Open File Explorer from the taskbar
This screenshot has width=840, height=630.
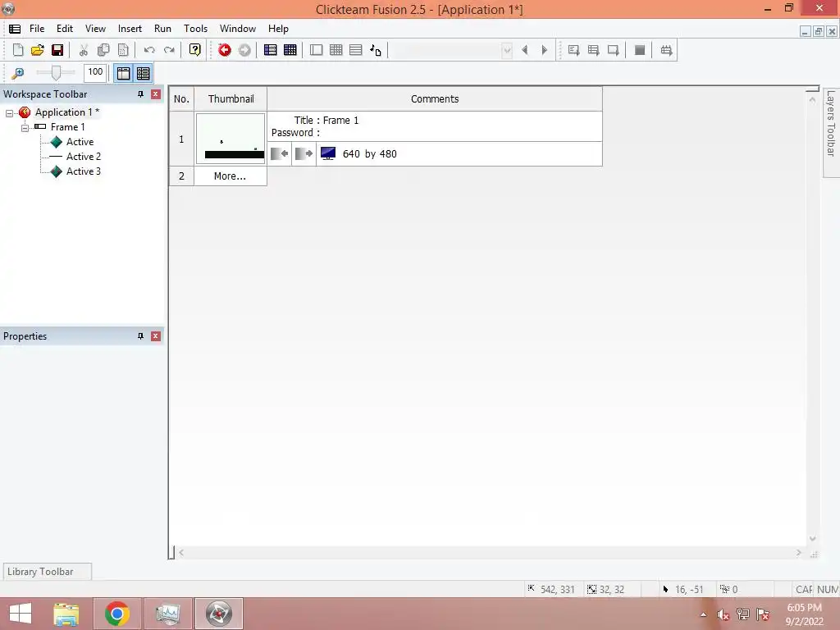[66, 614]
